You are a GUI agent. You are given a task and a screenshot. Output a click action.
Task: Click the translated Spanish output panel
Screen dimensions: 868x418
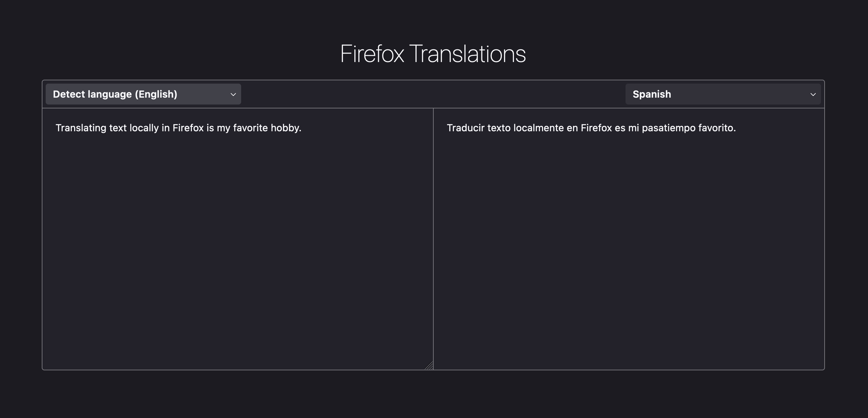pos(629,239)
